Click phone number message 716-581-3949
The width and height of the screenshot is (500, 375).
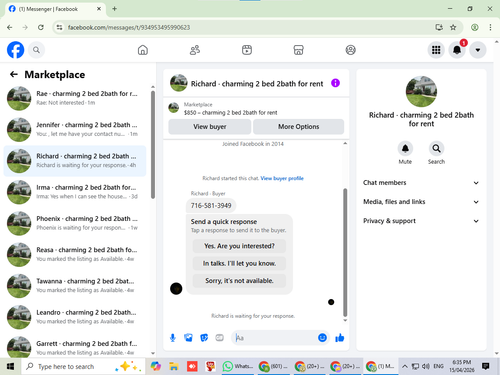[211, 206]
